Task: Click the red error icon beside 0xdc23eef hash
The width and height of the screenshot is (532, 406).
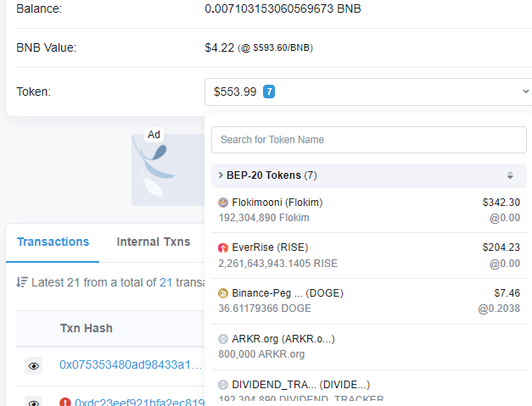Action: click(65, 403)
